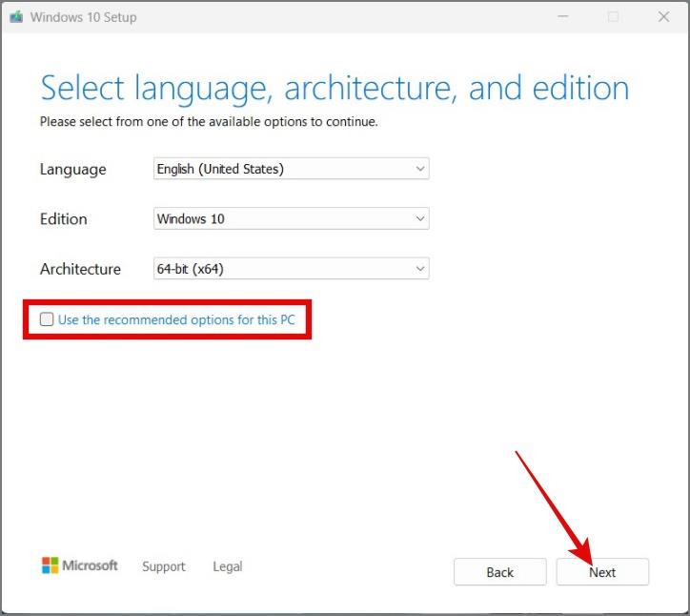Click the 'Language' field label
Viewport: 690px width, 616px height.
click(x=73, y=170)
